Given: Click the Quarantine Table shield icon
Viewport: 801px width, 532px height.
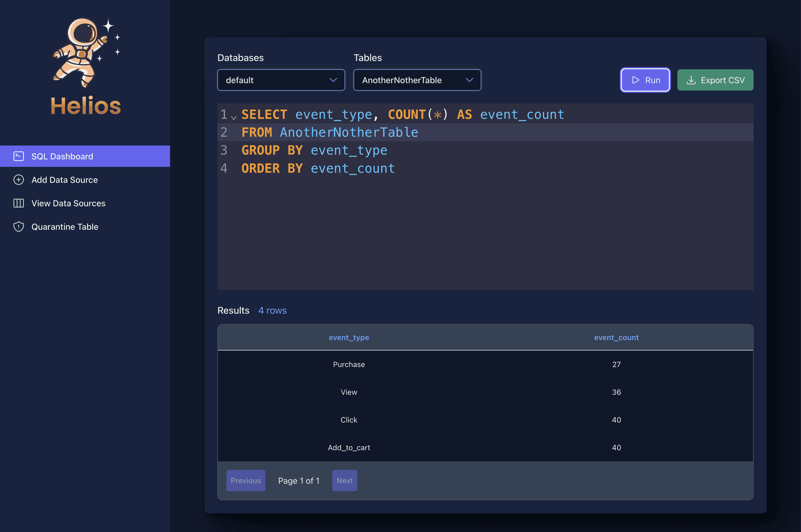Looking at the screenshot, I should click(x=19, y=226).
